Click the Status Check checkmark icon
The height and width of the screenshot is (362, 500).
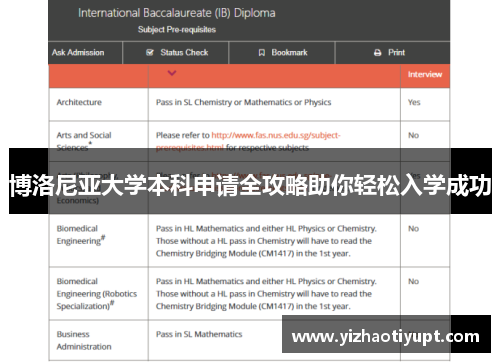(150, 52)
